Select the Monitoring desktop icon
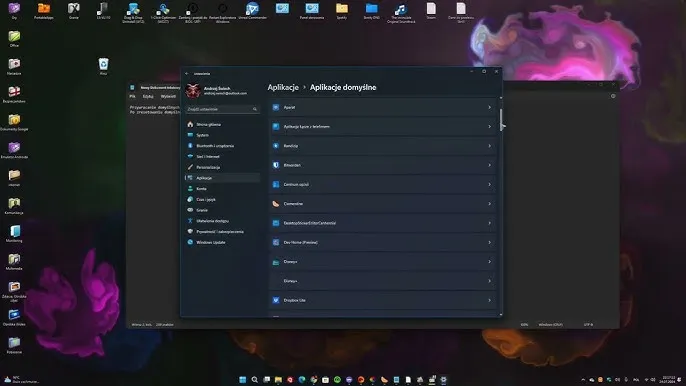Viewport: 686px width, 386px height. click(14, 234)
